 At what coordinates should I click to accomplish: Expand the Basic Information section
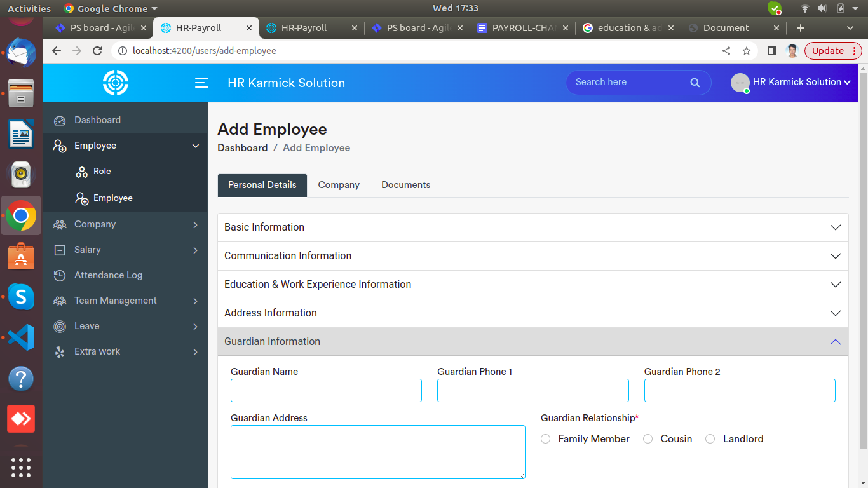click(x=532, y=227)
